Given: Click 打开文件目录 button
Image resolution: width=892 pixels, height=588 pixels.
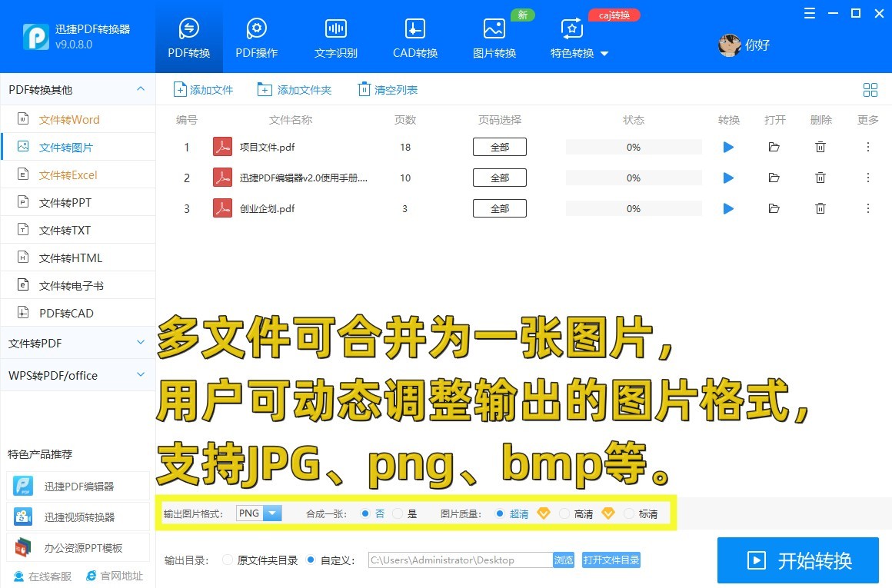Looking at the screenshot, I should 611,560.
